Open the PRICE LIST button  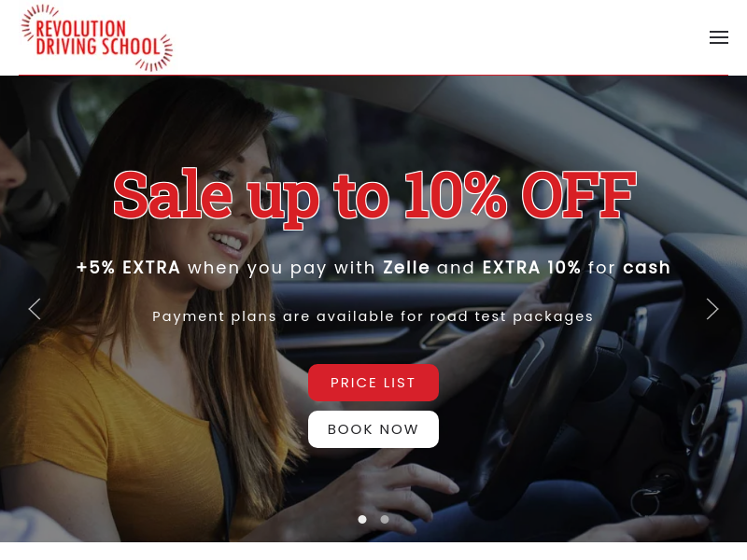click(373, 383)
